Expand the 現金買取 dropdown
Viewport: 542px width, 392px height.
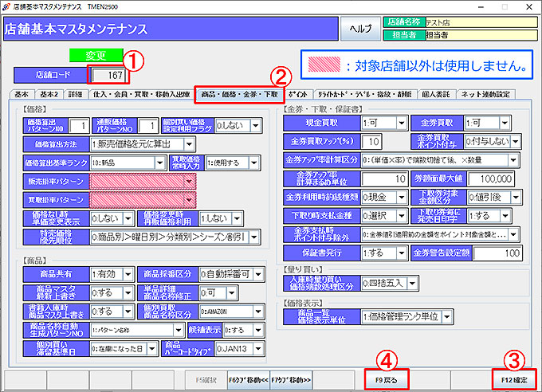coord(398,124)
